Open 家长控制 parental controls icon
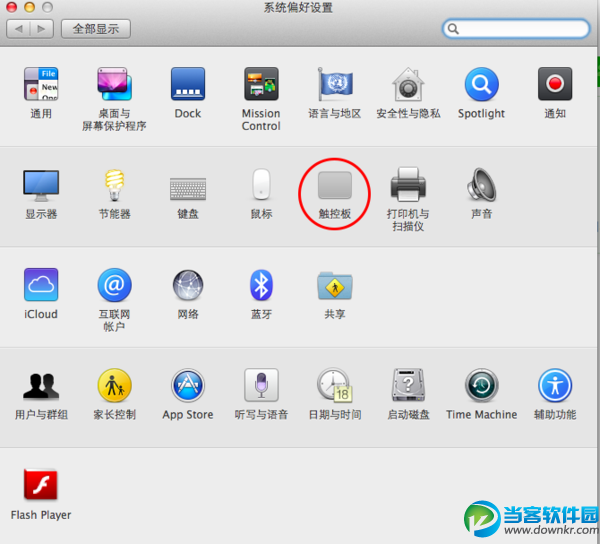Screen dimensions: 600x544 114,385
